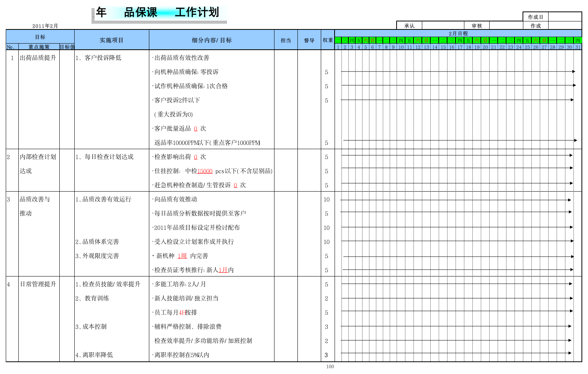
Task: Click '向品质有效推动' detail cell
Action: point(175,199)
